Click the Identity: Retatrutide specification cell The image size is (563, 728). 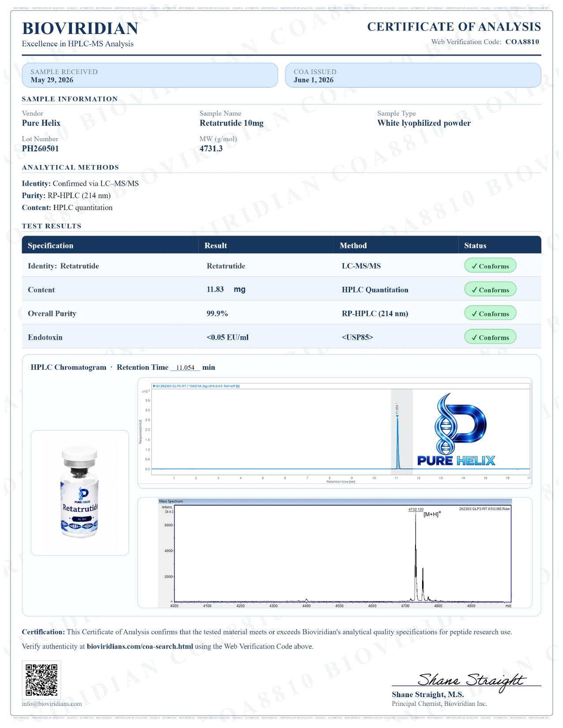[x=63, y=266]
